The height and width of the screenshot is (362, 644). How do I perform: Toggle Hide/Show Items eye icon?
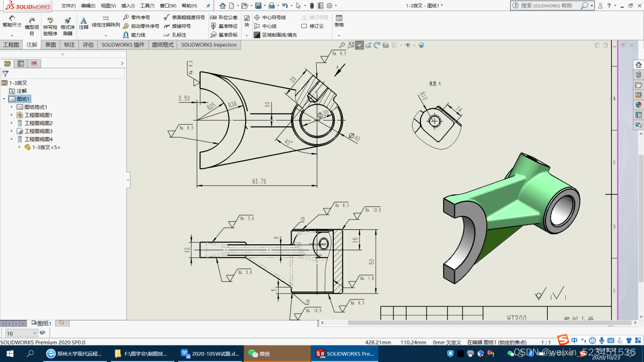(408, 45)
